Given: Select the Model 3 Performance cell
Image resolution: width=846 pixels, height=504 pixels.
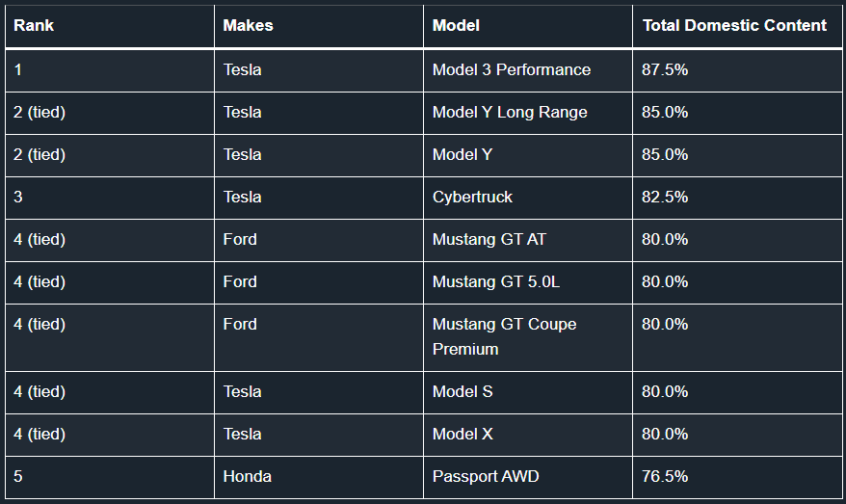Looking at the screenshot, I should pyautogui.click(x=528, y=70).
